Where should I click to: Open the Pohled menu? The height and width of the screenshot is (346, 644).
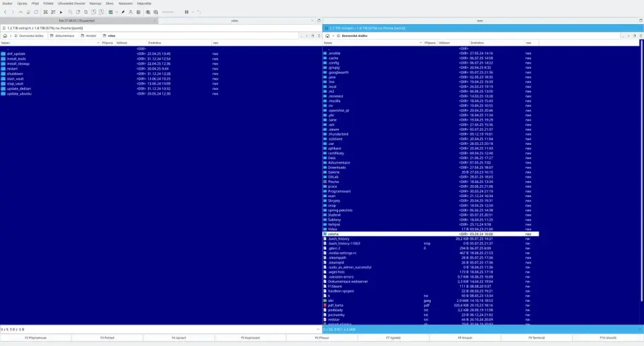tap(48, 3)
